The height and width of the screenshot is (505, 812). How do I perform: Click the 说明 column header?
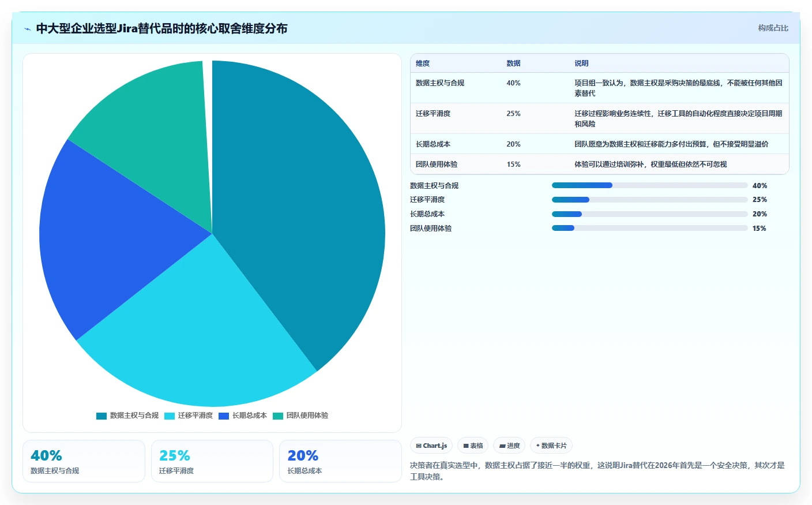(581, 63)
